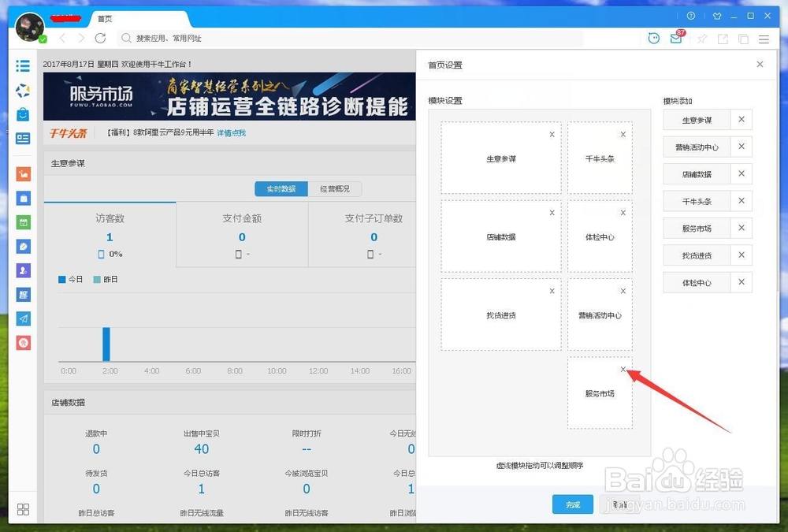Close the 首页设置 panel
The image size is (788, 532).
[760, 64]
